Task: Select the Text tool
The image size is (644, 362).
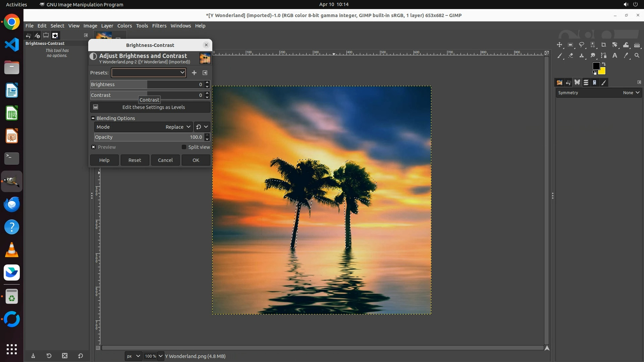Action: 615,56
